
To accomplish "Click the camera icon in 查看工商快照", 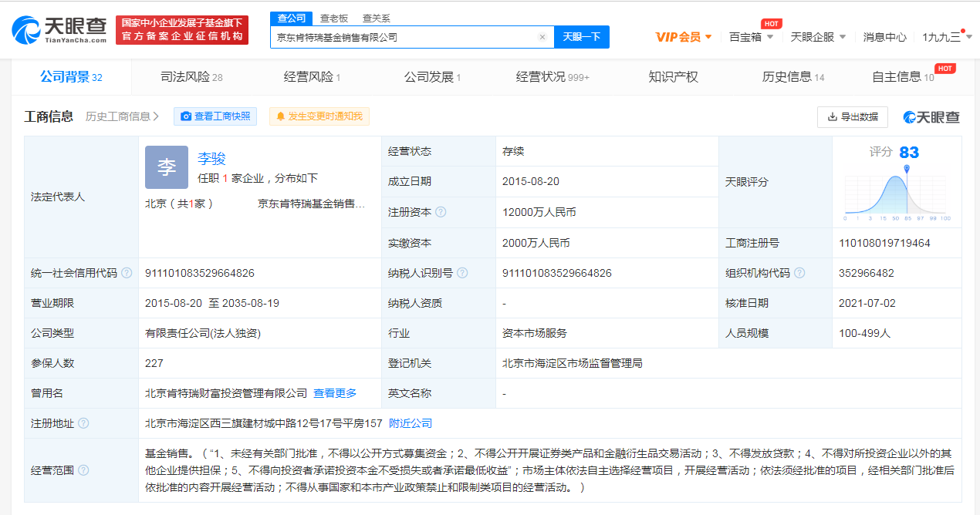I will [186, 116].
